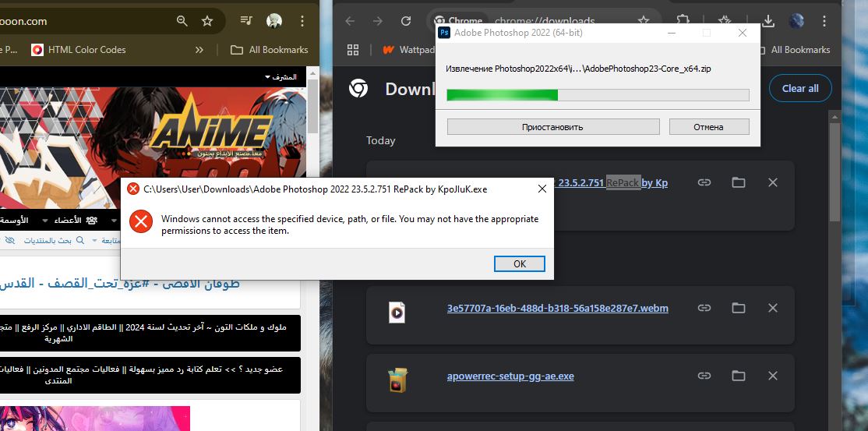The height and width of the screenshot is (431, 868).
Task: Click the anime thumbnail at the bottom of the forum
Action: [94, 419]
